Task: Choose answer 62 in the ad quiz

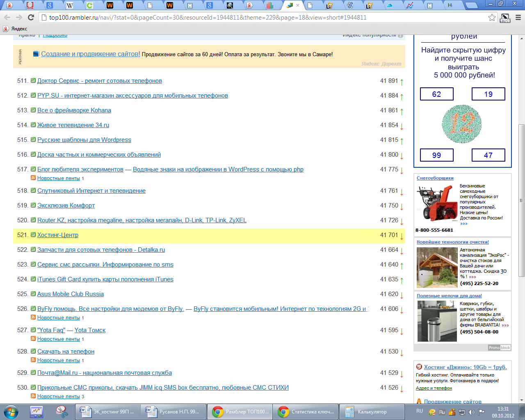Action: (x=437, y=94)
